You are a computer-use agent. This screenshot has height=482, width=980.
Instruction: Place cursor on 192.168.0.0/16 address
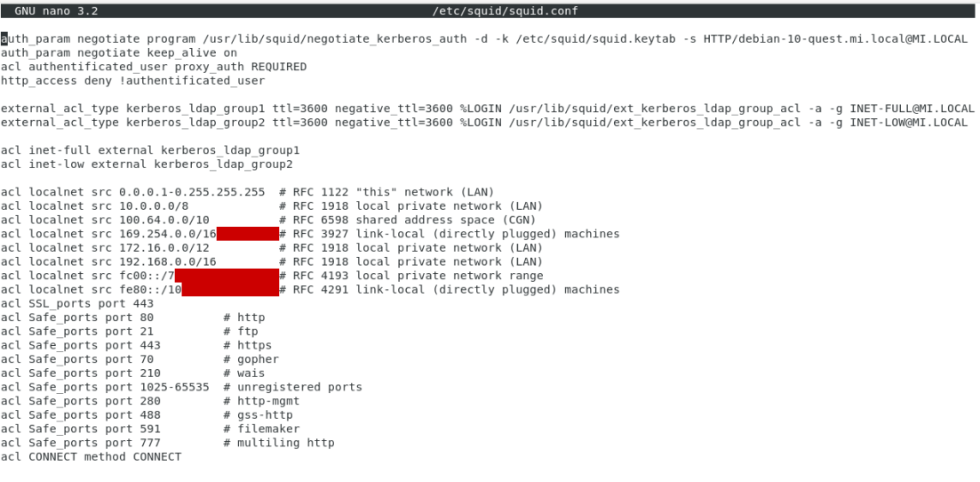click(x=168, y=261)
